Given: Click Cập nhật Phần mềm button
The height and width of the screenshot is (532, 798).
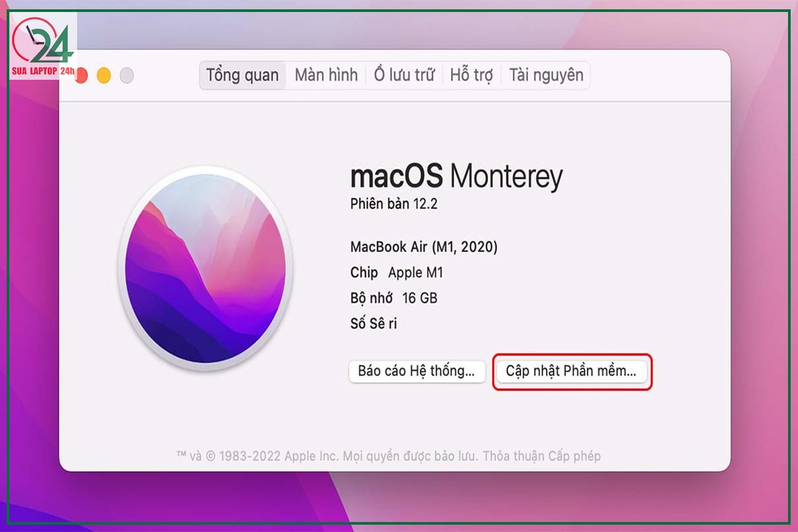Looking at the screenshot, I should pyautogui.click(x=572, y=371).
